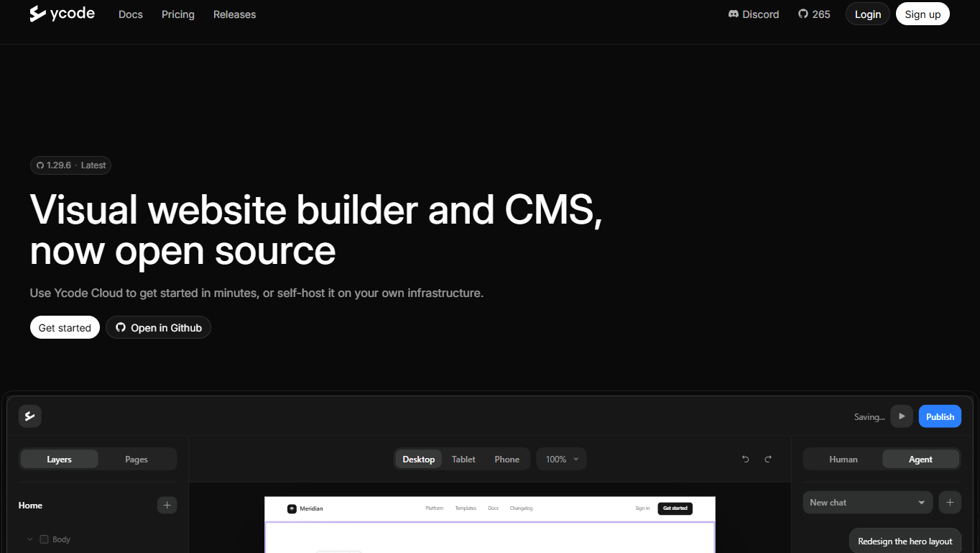Click the Redesign the hero layout message
This screenshot has height=553, width=980.
click(x=905, y=541)
